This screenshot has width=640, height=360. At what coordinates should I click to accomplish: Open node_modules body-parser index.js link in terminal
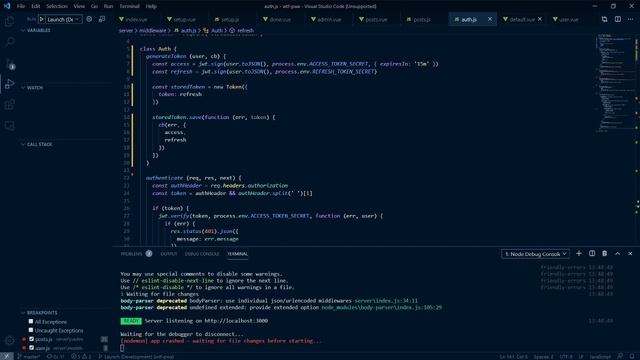382,307
